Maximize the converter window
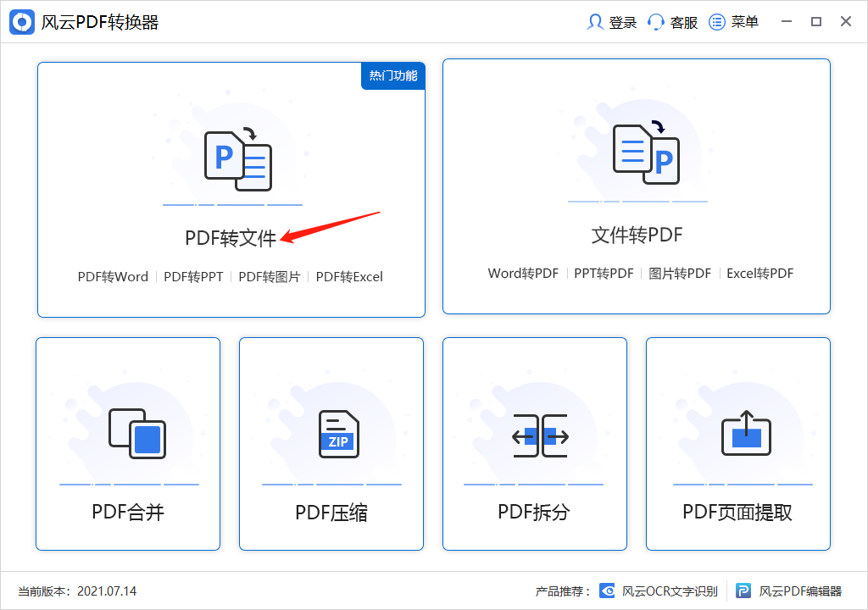 tap(816, 21)
